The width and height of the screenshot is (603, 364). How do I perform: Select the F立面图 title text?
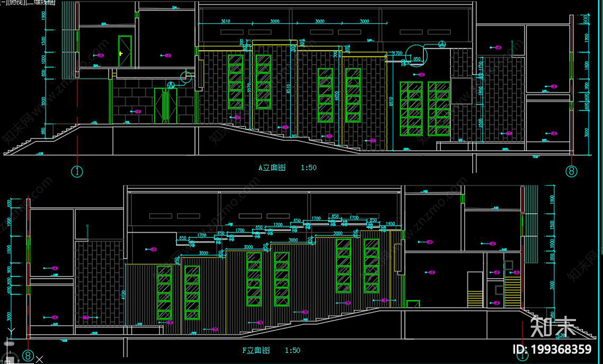pos(256,350)
